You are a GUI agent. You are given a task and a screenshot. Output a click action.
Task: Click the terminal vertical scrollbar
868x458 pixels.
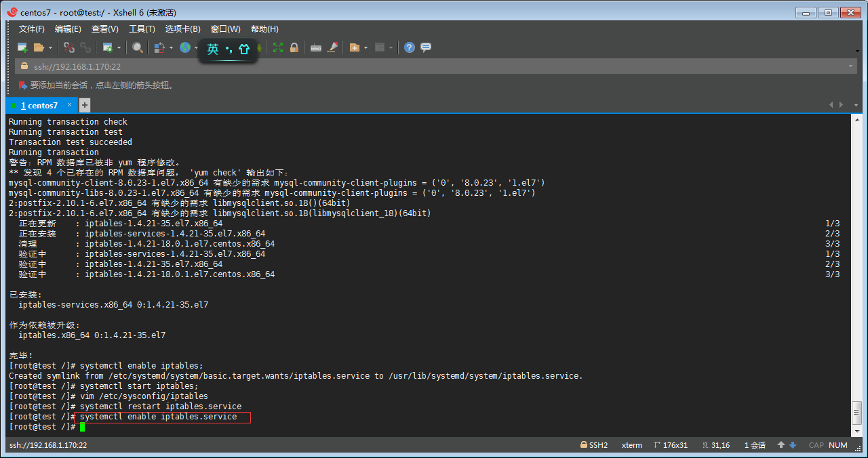coord(857,271)
